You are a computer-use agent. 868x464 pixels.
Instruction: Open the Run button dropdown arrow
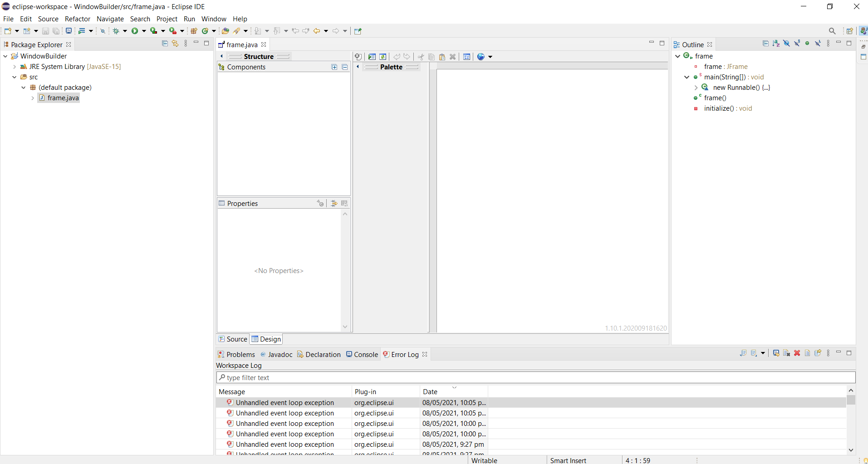[x=144, y=31]
